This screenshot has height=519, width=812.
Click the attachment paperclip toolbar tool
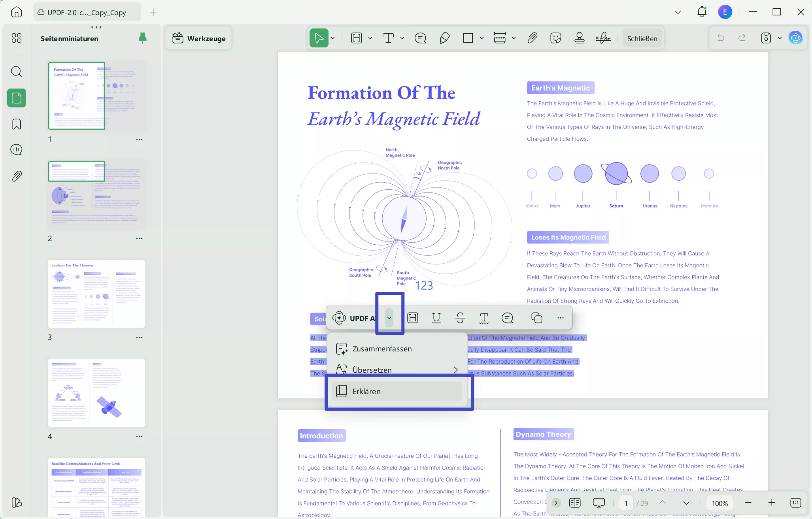(532, 38)
